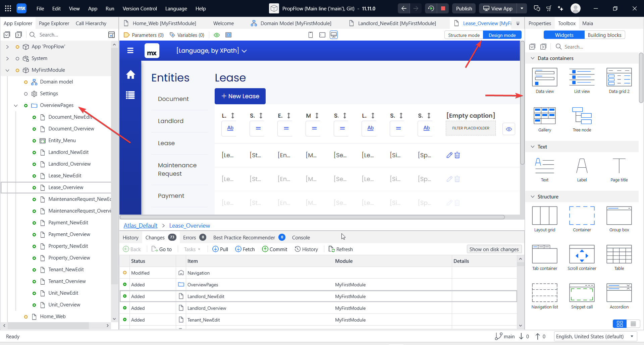Click the App Explorer search field
The height and width of the screenshot is (345, 644).
(67, 35)
